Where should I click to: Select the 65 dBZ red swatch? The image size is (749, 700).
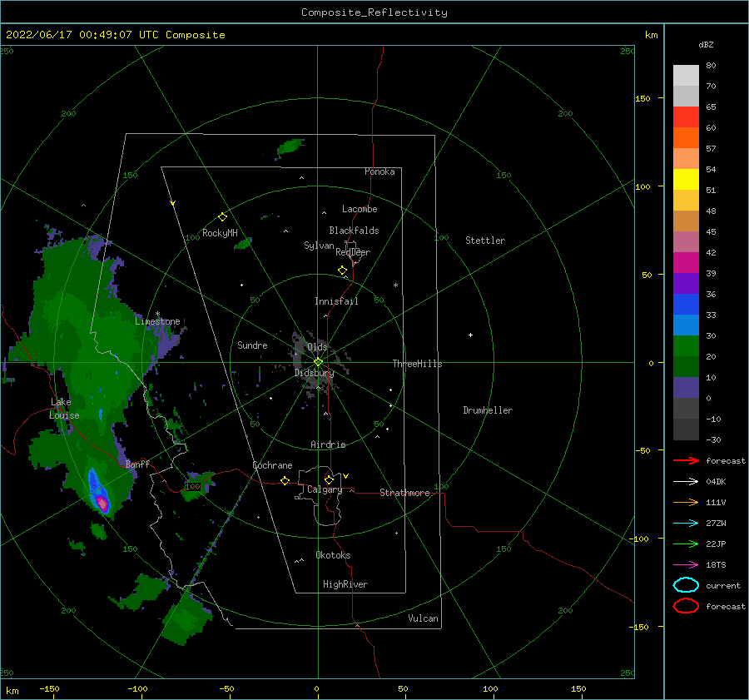[x=686, y=117]
